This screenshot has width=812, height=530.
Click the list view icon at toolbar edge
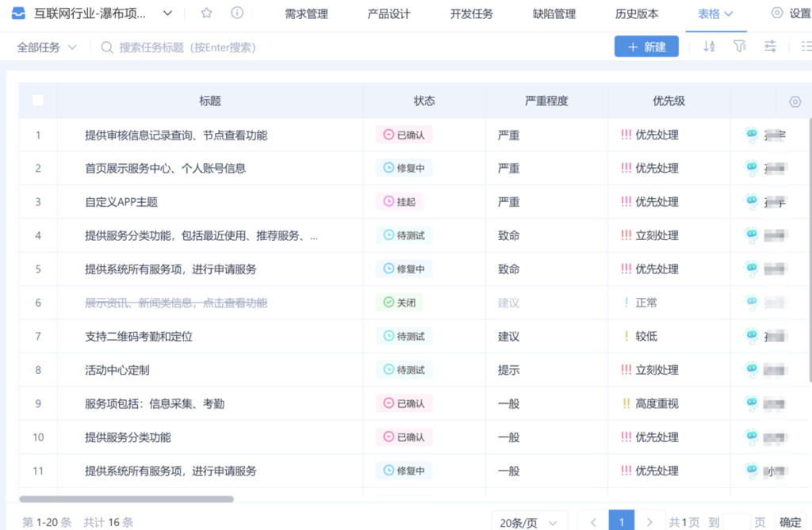(x=806, y=47)
